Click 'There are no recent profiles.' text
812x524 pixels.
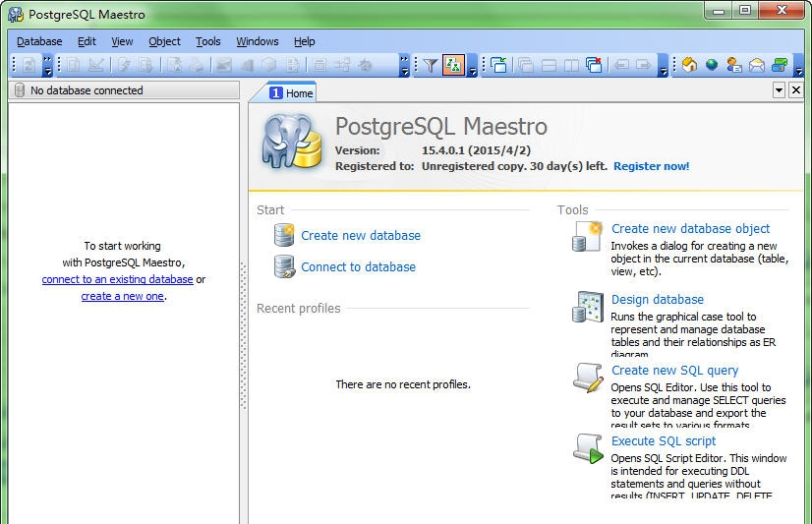pyautogui.click(x=403, y=384)
